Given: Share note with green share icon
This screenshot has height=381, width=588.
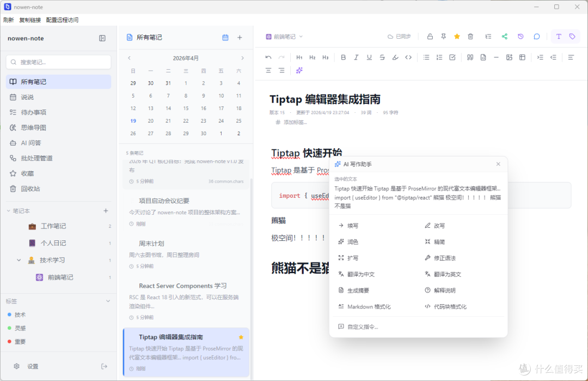Looking at the screenshot, I should [504, 37].
